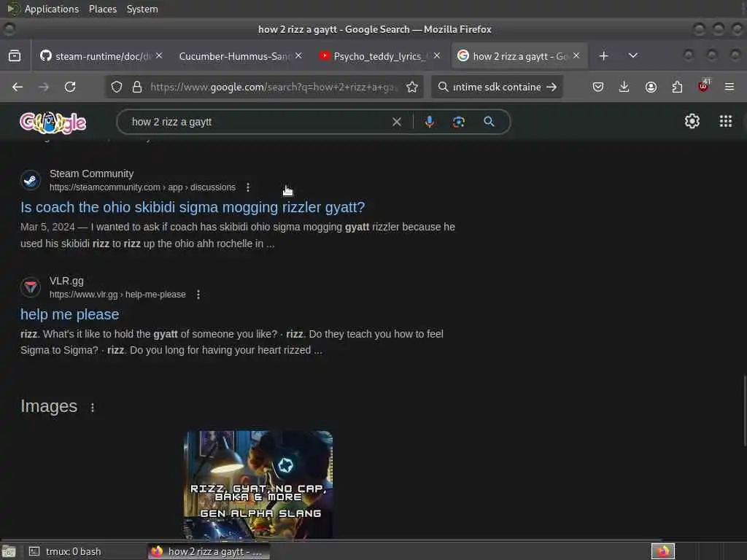Open more options for VLR.gg result
Image resolution: width=747 pixels, height=560 pixels.
tap(198, 295)
